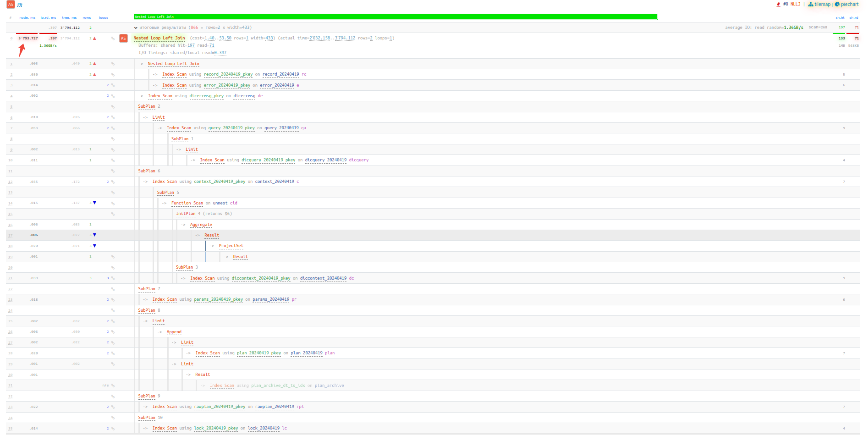
Task: Click the 'read random=1.36GB/s' average IO text
Action: pyautogui.click(x=779, y=28)
